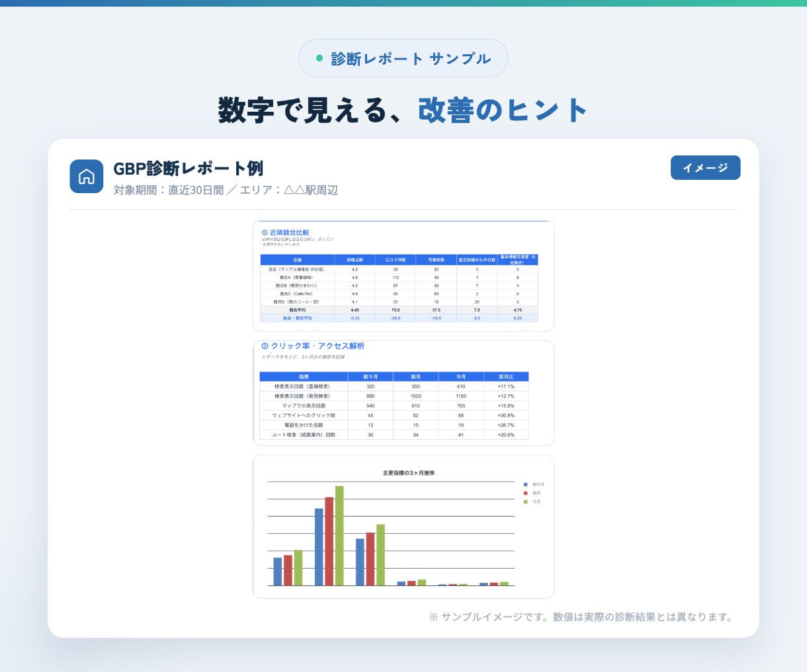807x672 pixels.
Task: Click the green 今月 legend swatch
Action: click(x=526, y=502)
